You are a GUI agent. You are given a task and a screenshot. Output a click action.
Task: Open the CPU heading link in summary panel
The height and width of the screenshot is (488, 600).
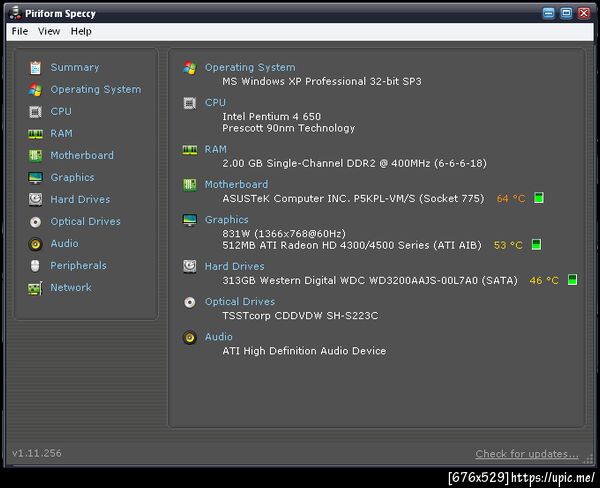[215, 103]
